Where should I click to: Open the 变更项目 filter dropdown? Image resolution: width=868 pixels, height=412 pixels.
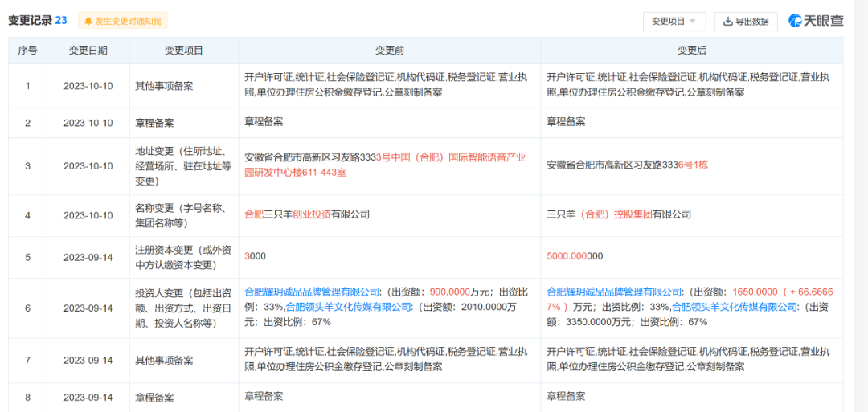(674, 22)
